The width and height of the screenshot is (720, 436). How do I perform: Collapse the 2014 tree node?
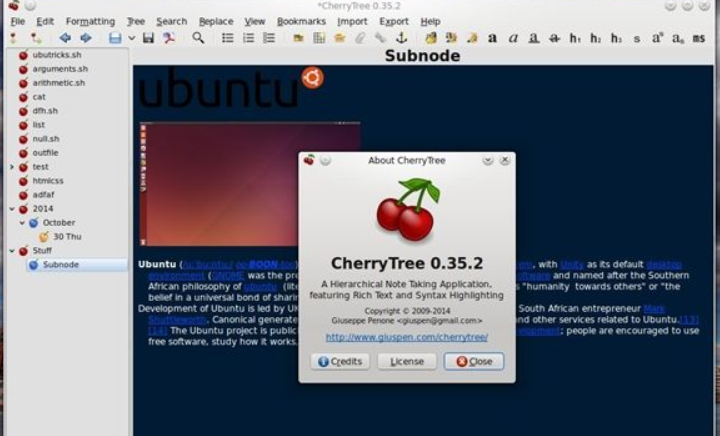click(11, 209)
